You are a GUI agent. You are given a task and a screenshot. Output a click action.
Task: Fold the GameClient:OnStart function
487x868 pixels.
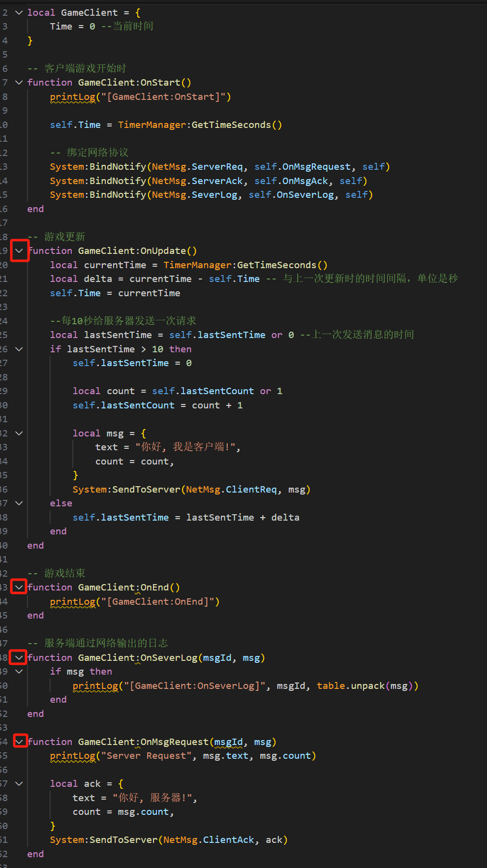[19, 82]
